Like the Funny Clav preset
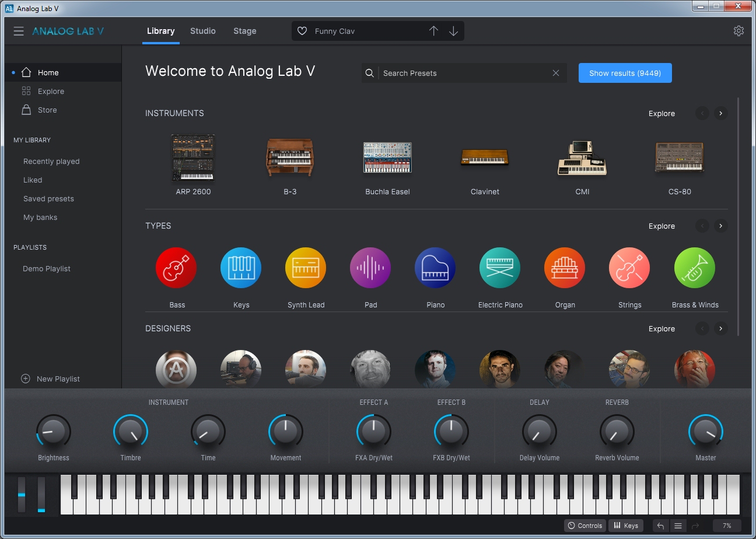This screenshot has height=539, width=756. 302,32
